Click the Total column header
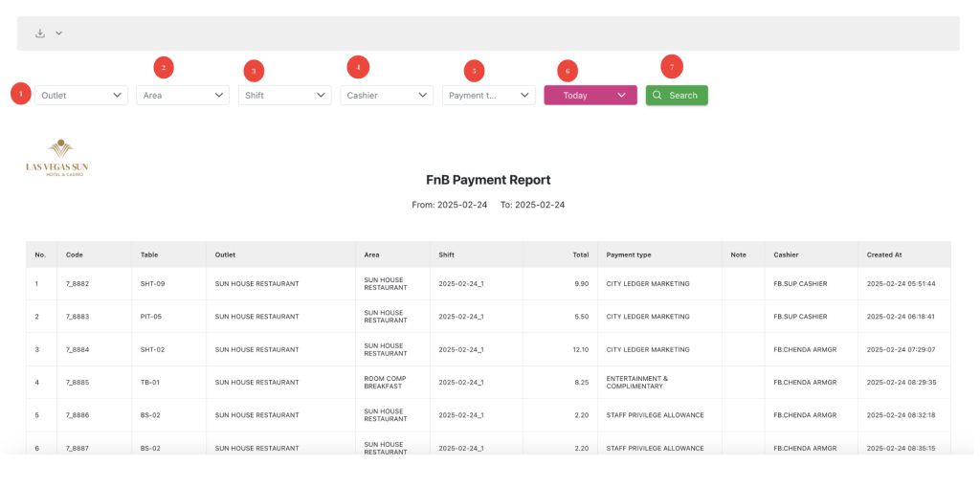 tap(580, 255)
